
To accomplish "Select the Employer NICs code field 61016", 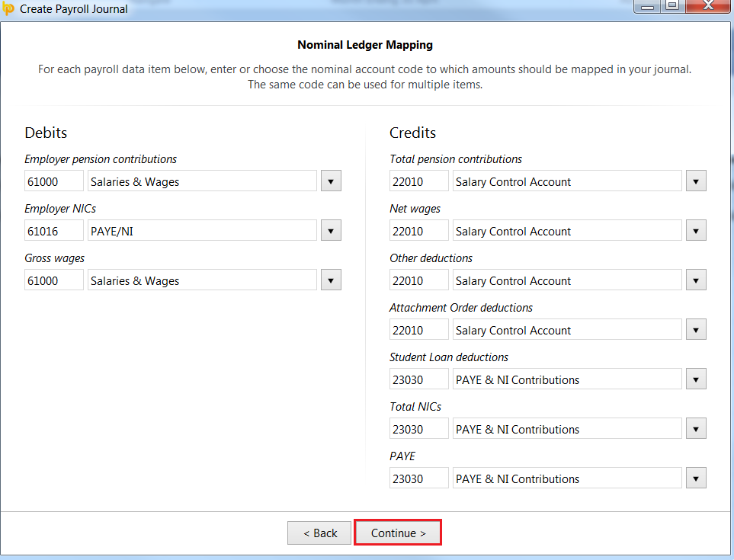I will pos(54,231).
